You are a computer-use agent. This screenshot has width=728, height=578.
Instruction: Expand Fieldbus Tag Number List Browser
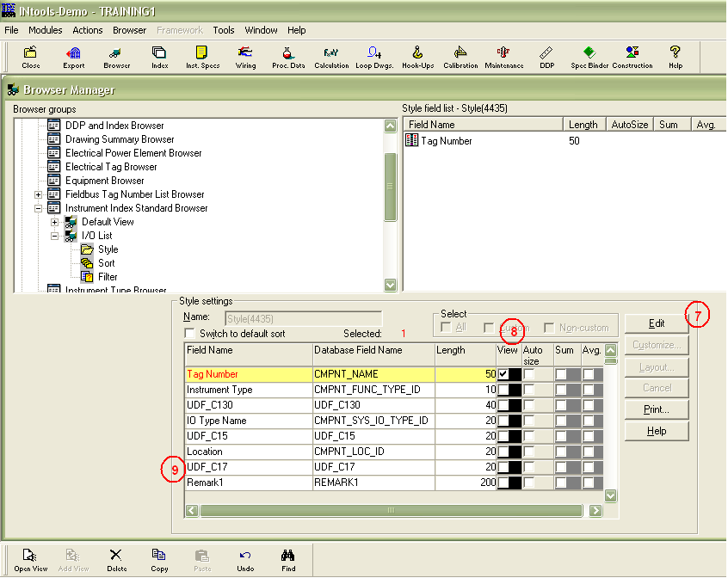coord(38,194)
